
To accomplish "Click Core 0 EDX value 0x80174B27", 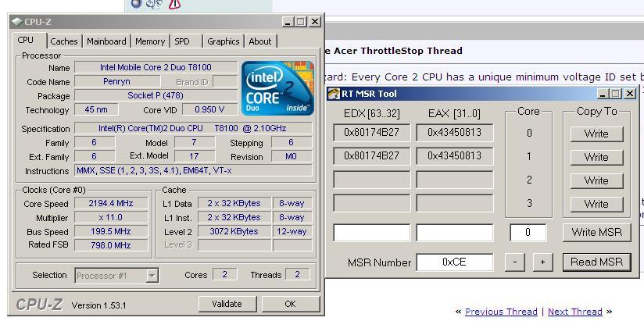I will 371,133.
